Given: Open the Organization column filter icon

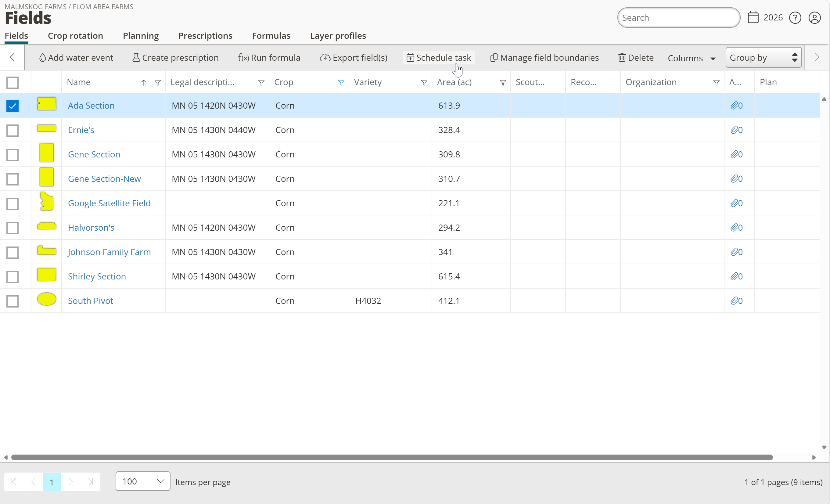Looking at the screenshot, I should (716, 83).
